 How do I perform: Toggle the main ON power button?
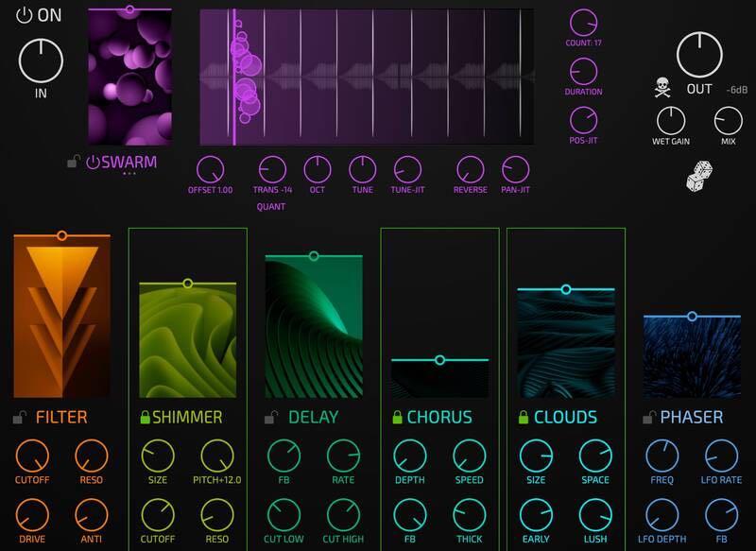(x=25, y=15)
